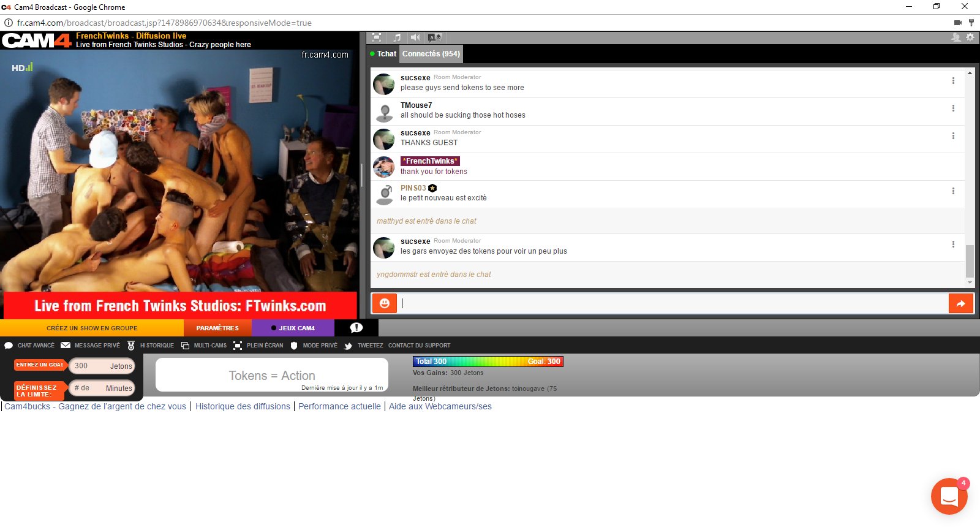
Task: Click the Entrez un goal button
Action: pyautogui.click(x=40, y=365)
